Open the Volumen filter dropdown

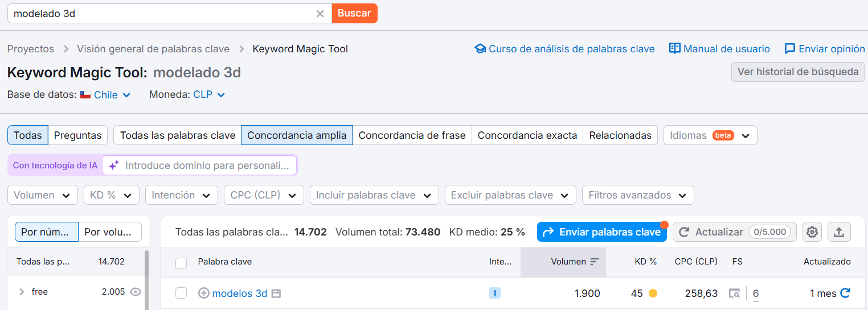(43, 195)
